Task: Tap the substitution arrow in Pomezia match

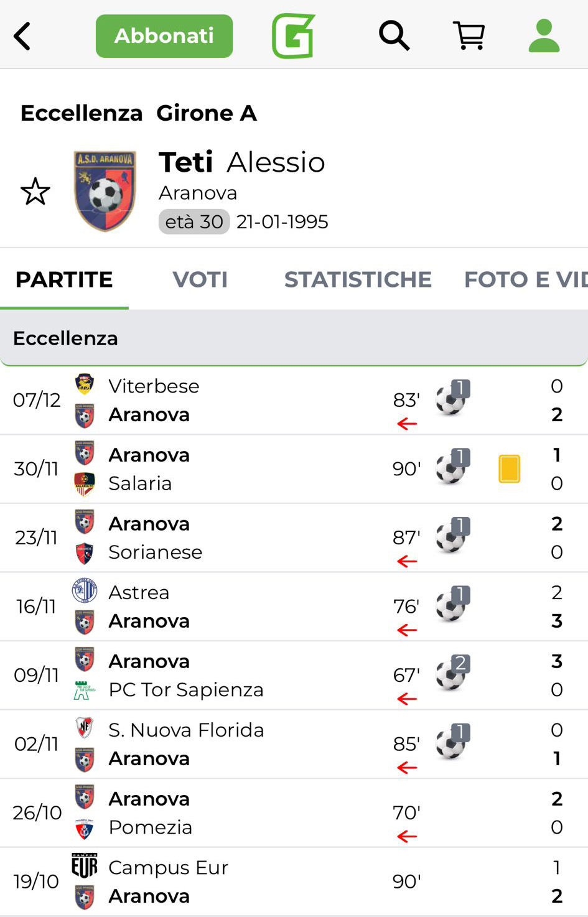Action: (x=407, y=837)
